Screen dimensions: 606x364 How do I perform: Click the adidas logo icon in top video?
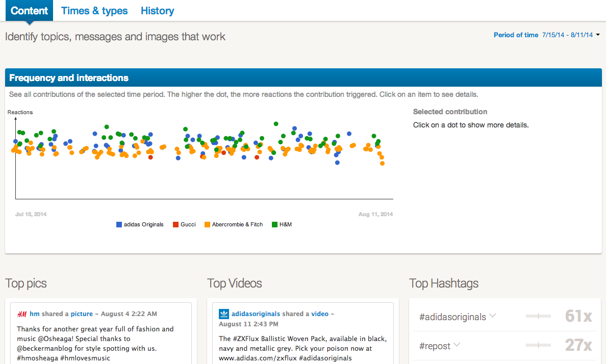(224, 314)
